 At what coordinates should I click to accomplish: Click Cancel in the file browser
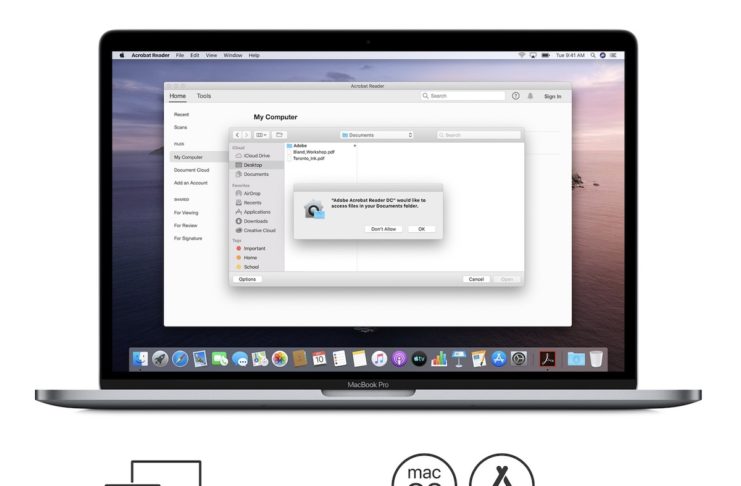pyautogui.click(x=476, y=279)
